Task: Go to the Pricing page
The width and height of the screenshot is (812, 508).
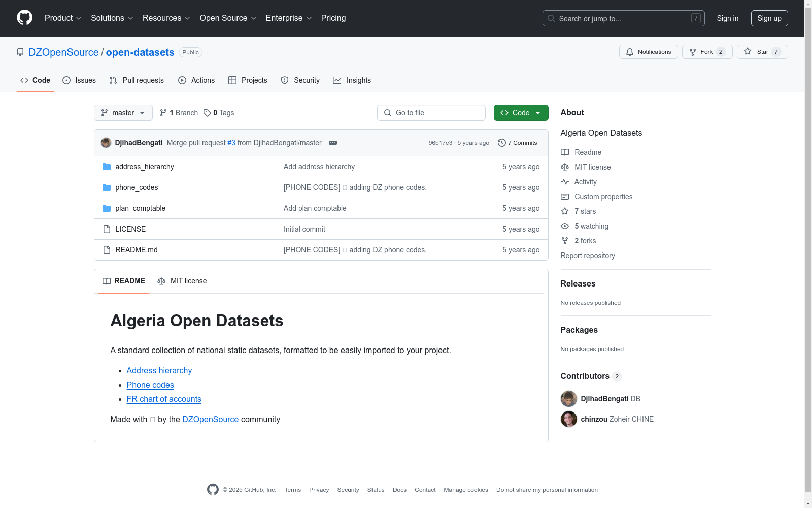Action: [333, 18]
